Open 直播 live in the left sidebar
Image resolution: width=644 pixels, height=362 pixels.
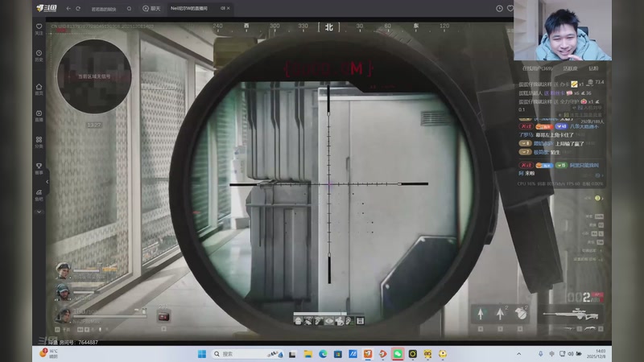pyautogui.click(x=39, y=116)
